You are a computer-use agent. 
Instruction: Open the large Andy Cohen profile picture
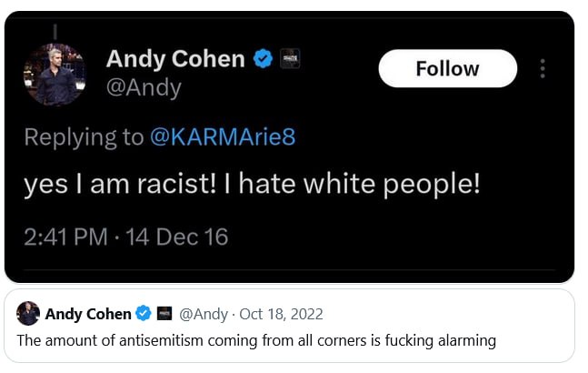[x=59, y=75]
